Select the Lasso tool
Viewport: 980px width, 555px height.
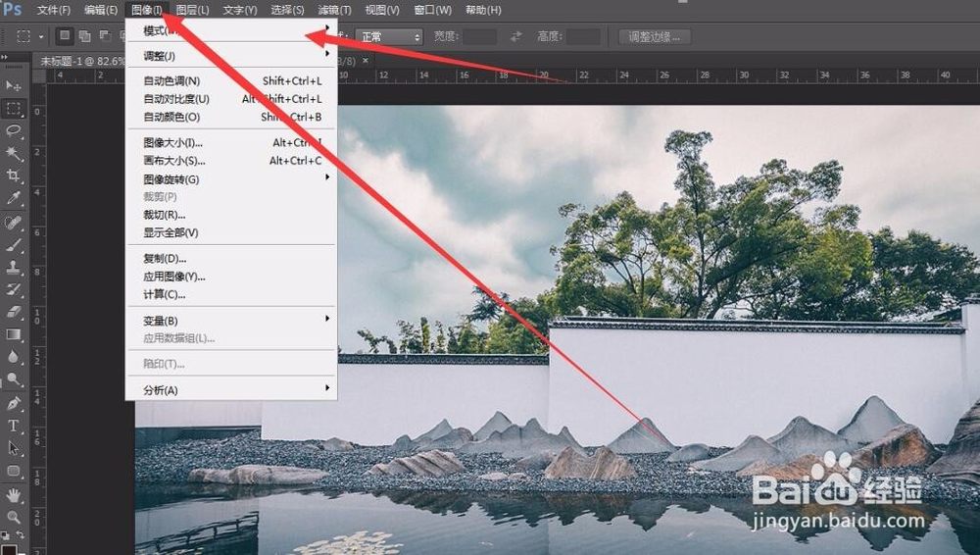13,130
